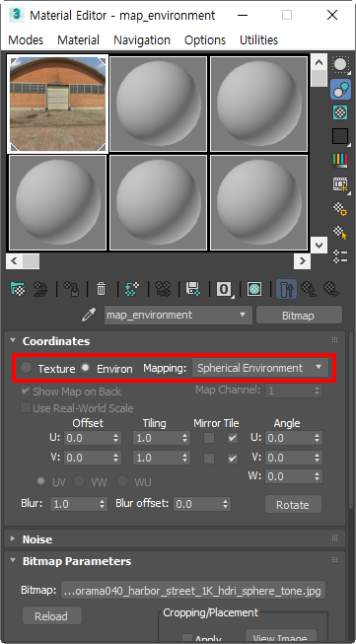This screenshot has height=644, width=356.
Task: Click the Go to Parent icon
Action: click(x=309, y=289)
